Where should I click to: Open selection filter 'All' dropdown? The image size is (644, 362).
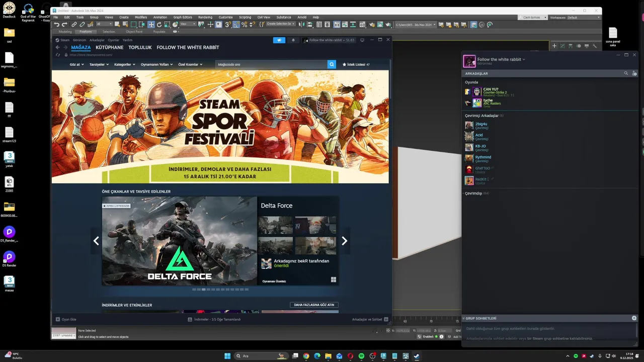pos(104,24)
